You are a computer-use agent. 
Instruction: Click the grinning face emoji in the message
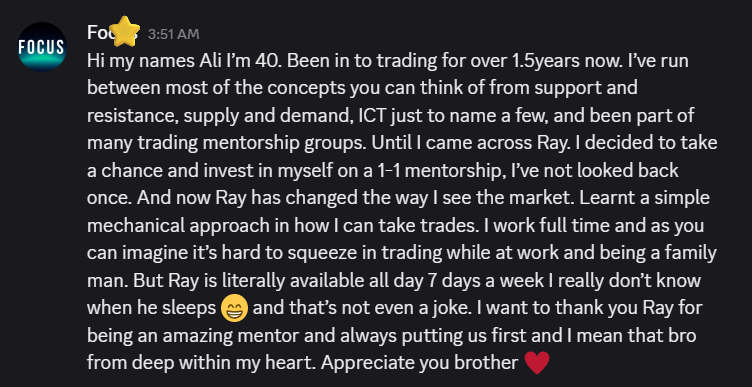(235, 308)
